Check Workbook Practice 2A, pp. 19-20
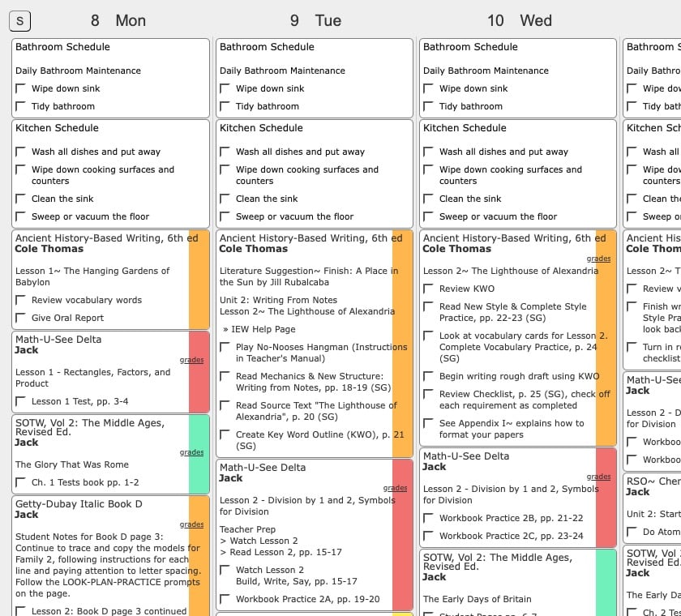681x616 pixels. pos(225,600)
